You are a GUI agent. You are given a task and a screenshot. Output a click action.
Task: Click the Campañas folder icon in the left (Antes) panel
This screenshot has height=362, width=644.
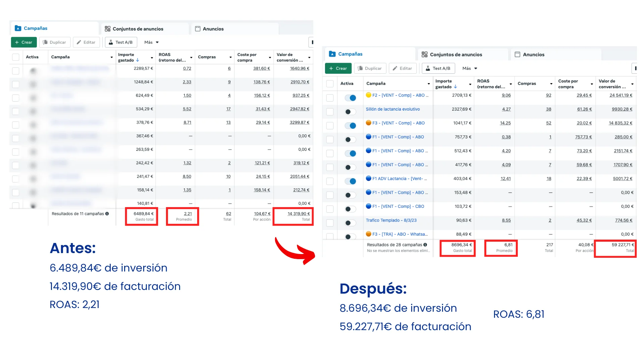pyautogui.click(x=18, y=28)
